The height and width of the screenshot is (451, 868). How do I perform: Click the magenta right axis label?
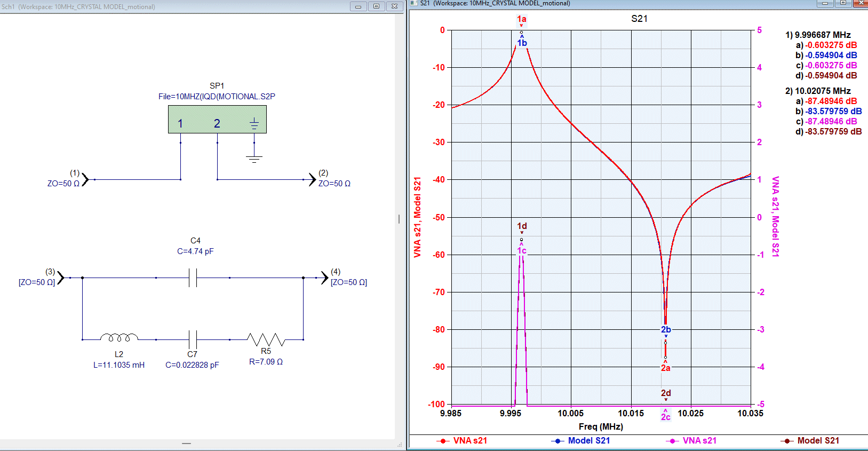coord(776,217)
